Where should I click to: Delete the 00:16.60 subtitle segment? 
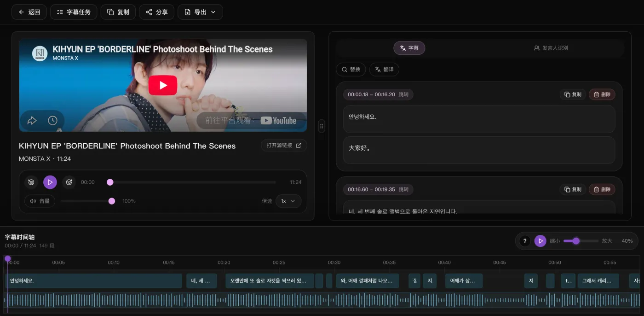pos(602,189)
